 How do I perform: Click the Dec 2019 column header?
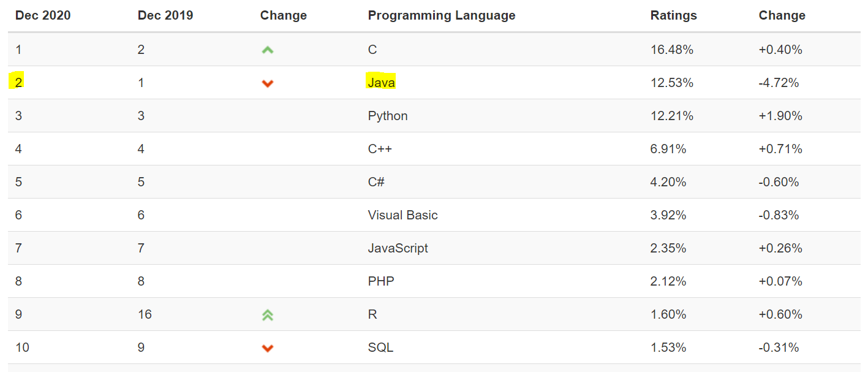pyautogui.click(x=165, y=15)
